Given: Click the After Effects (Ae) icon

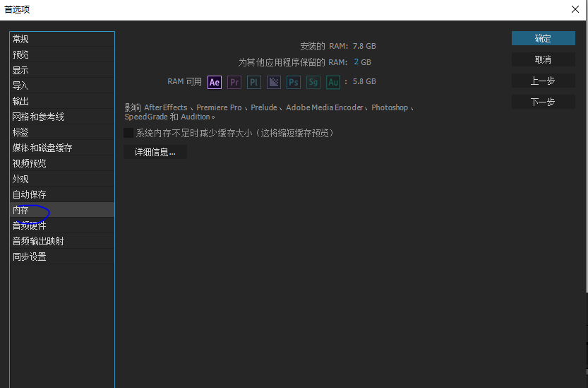Looking at the screenshot, I should point(215,82).
